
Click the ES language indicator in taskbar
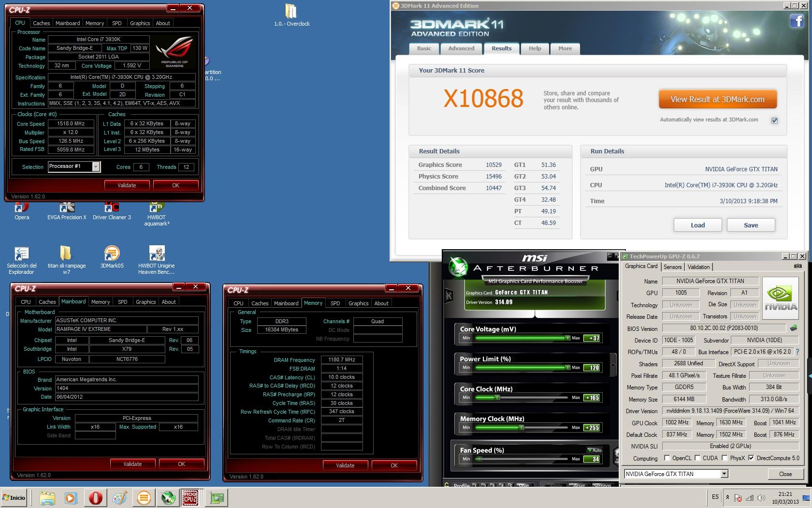coord(715,497)
